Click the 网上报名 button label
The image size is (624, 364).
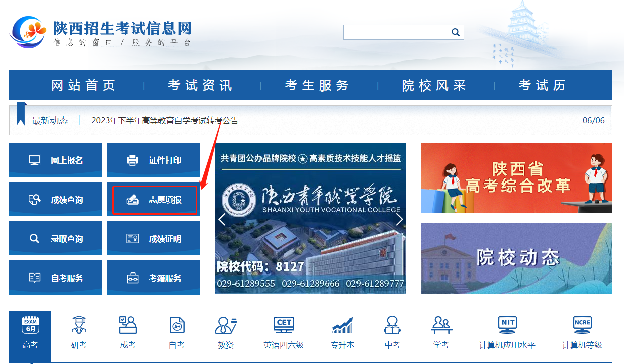pyautogui.click(x=67, y=161)
